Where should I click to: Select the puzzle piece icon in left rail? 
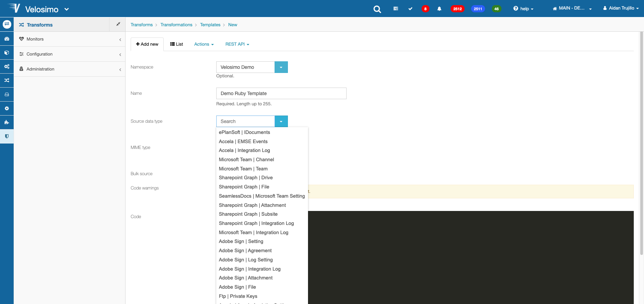click(7, 122)
